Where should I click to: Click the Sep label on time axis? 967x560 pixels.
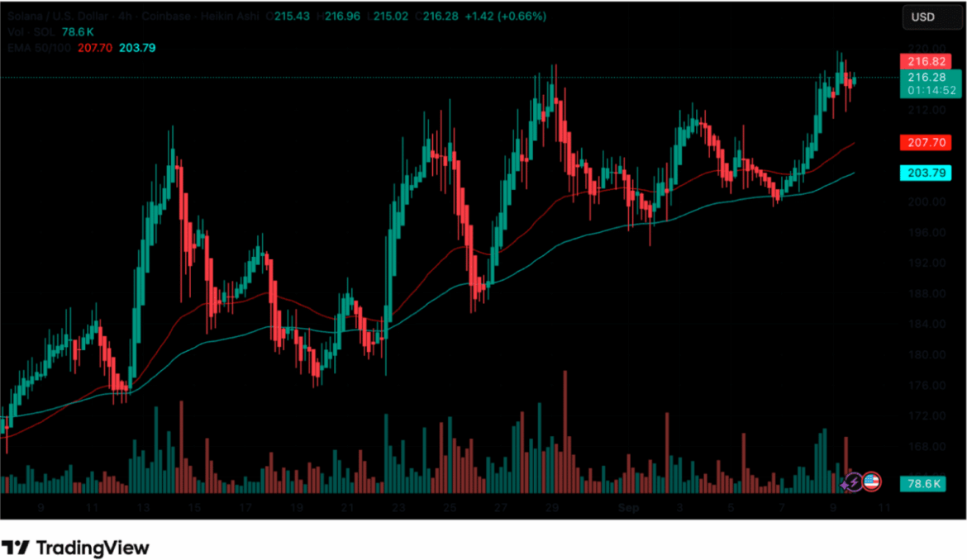pyautogui.click(x=628, y=507)
